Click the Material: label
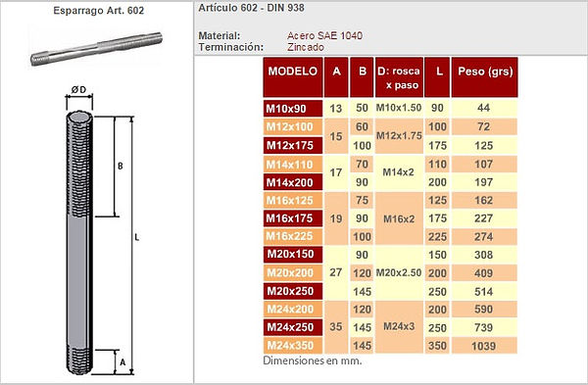Screen dimensions: 588x385 tap(220, 35)
